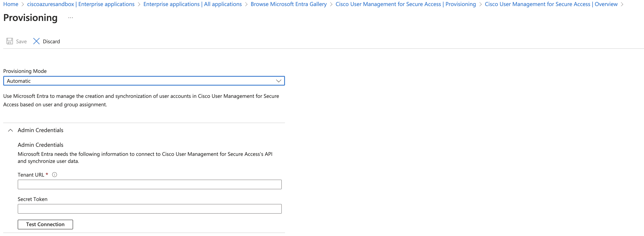This screenshot has height=236, width=644.
Task: Open Enterprise applications All applications breadcrumb
Action: (193, 4)
